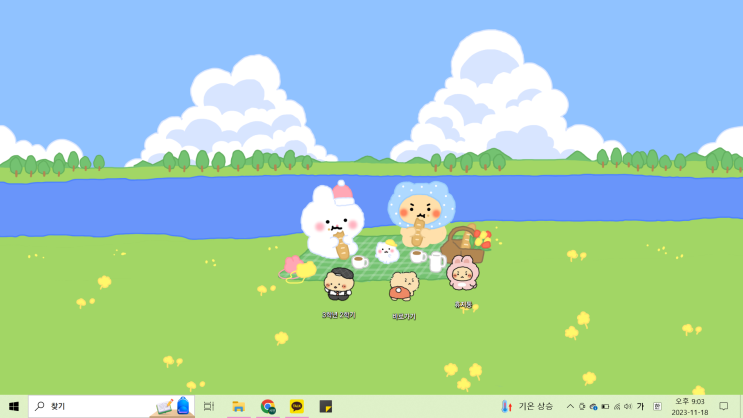This screenshot has height=418, width=743.
Task: Toggle the 한 Hanja IME mode button
Action: pos(657,406)
